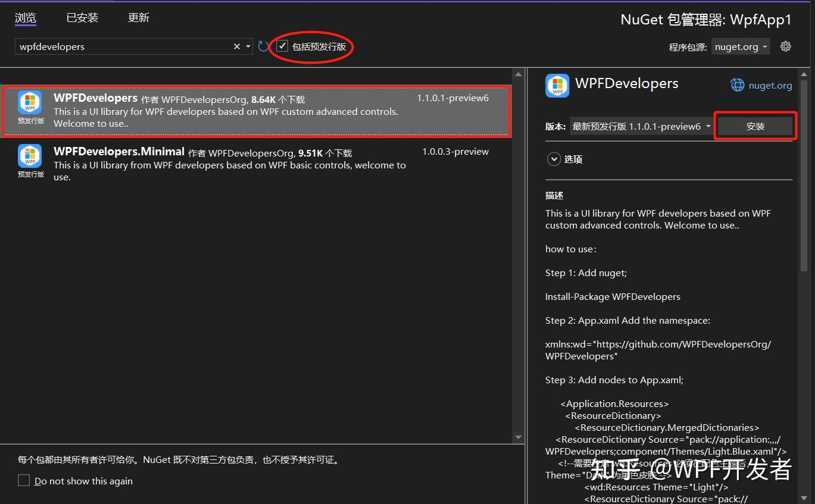The image size is (815, 504).
Task: Click the WPFDevelopers package icon in list
Action: pos(30,102)
